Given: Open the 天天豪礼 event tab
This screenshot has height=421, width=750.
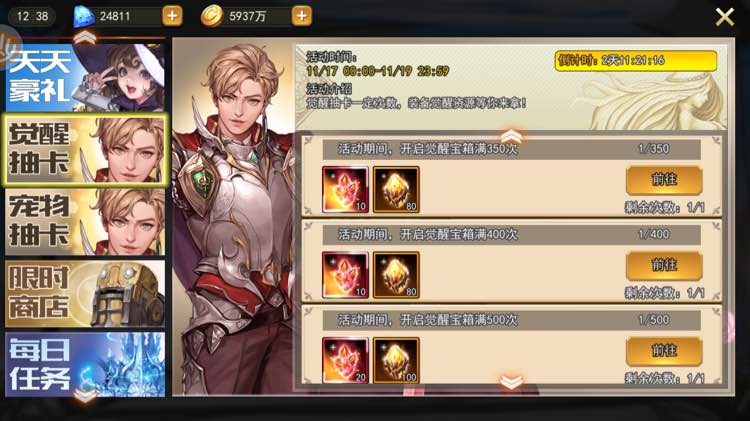Looking at the screenshot, I should (85, 78).
